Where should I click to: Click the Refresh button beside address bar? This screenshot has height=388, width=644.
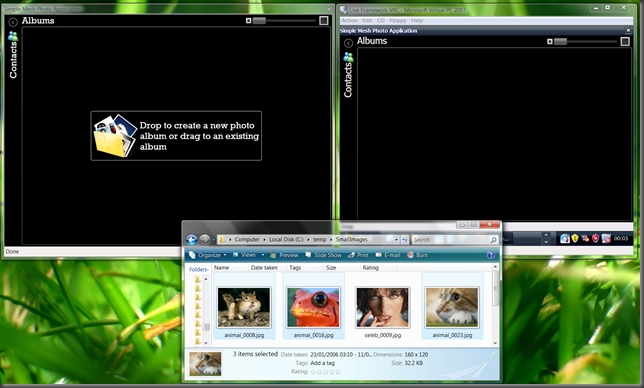405,239
